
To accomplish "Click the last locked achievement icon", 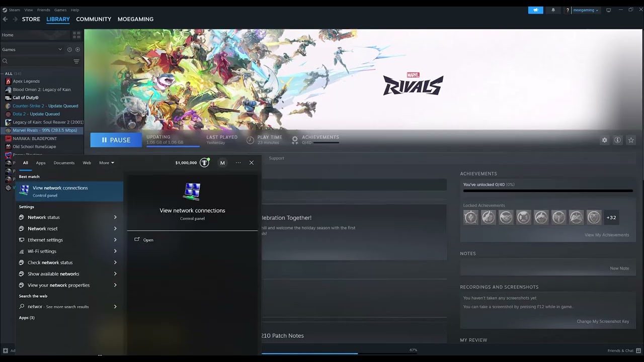I will point(594,217).
